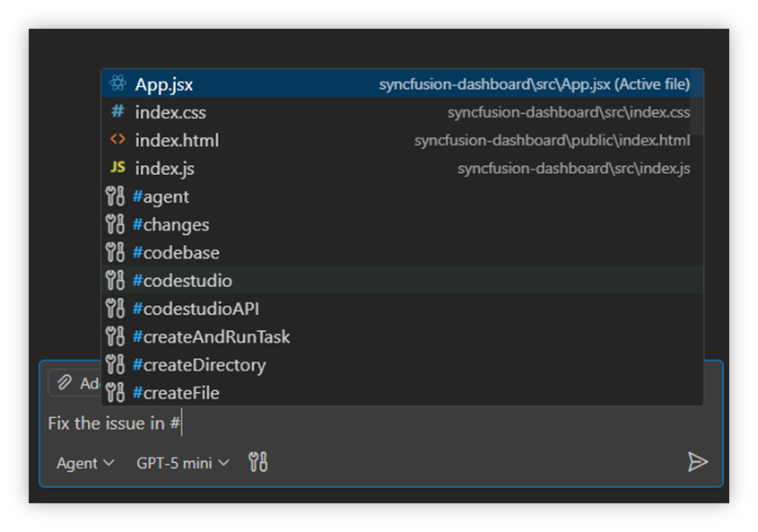This screenshot has height=532, width=758.
Task: Pick index.html from the suggestions
Action: pos(177,141)
